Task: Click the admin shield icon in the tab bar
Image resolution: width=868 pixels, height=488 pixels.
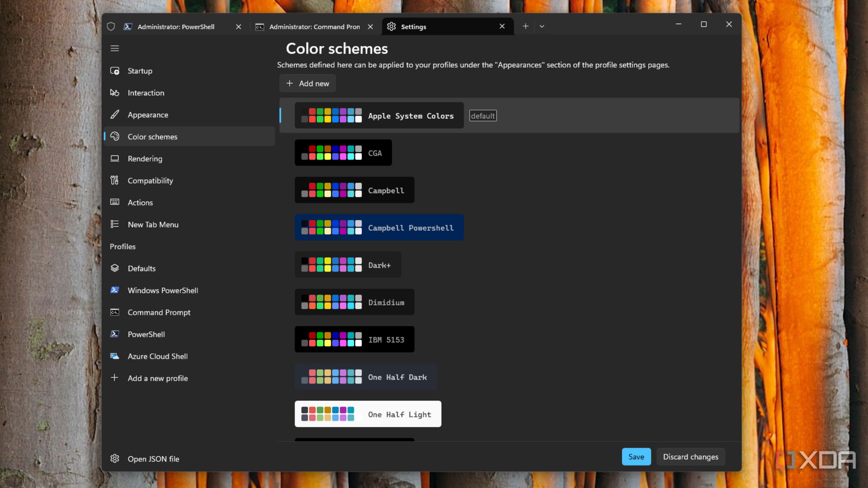Action: (111, 26)
